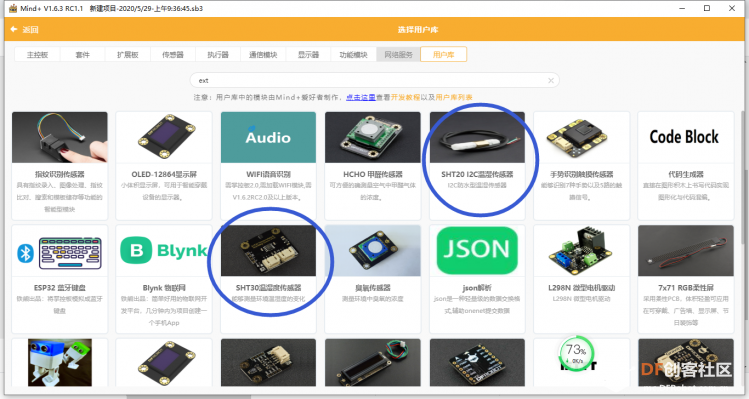Select the 通信模块 tab
749x399 pixels.
click(263, 54)
